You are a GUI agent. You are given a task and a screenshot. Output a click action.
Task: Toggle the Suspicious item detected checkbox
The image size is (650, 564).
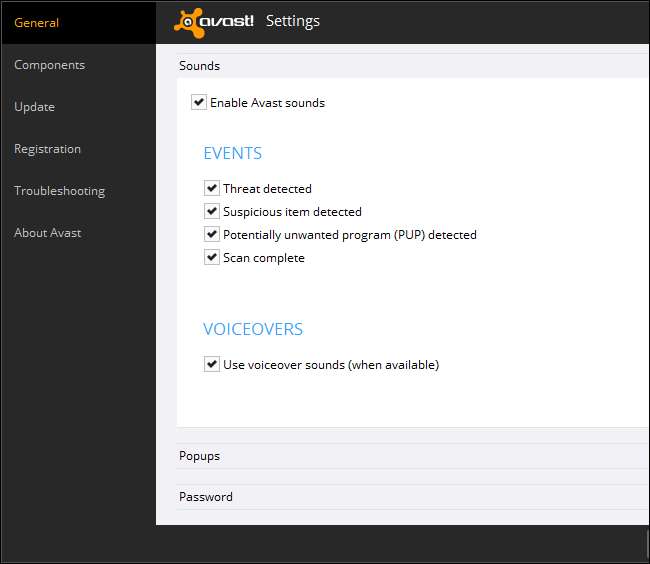[x=212, y=211]
